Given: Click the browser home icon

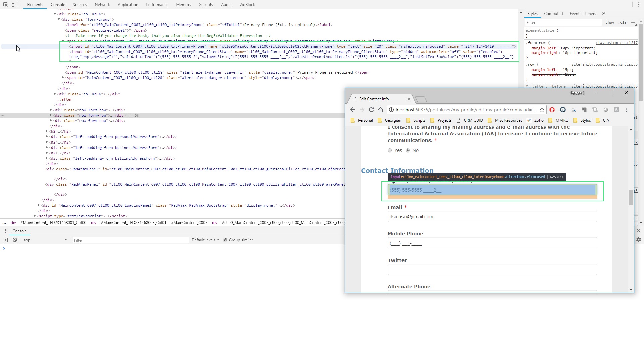Looking at the screenshot, I should [x=381, y=110].
